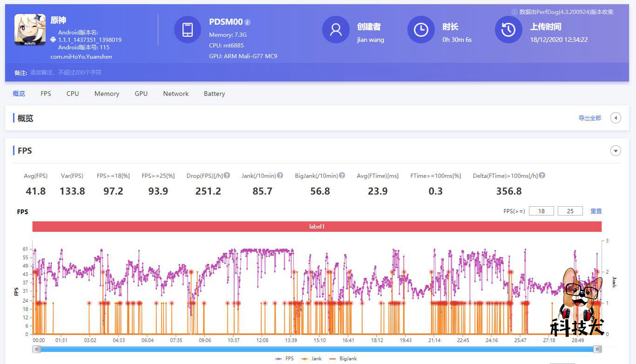Click the upload time history icon

coord(508,30)
